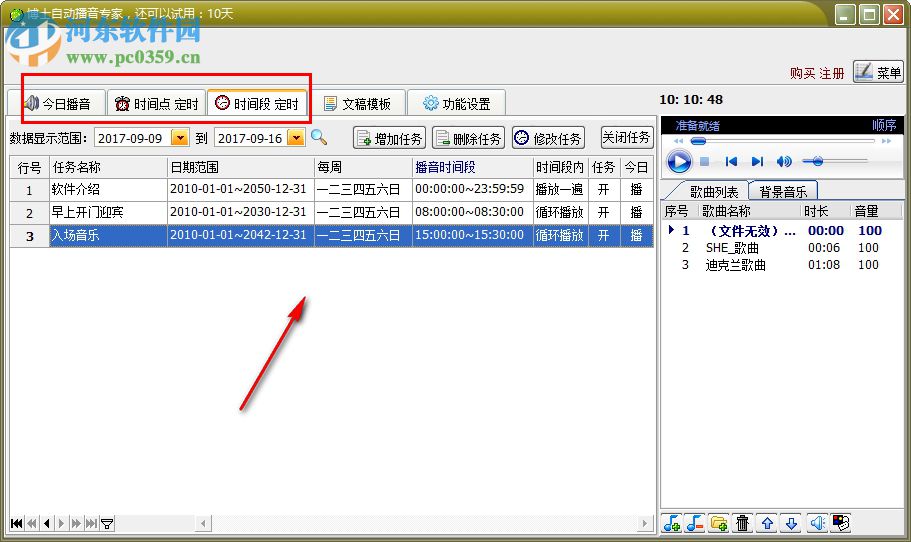This screenshot has width=911, height=542.
Task: Select task row 软件介绍
Action: 331,189
